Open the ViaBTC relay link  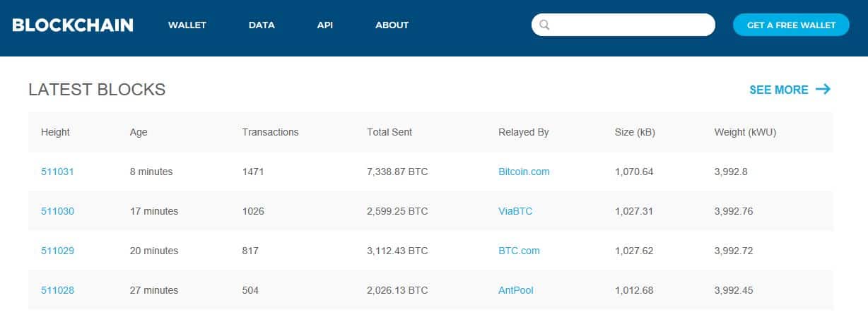pyautogui.click(x=515, y=211)
